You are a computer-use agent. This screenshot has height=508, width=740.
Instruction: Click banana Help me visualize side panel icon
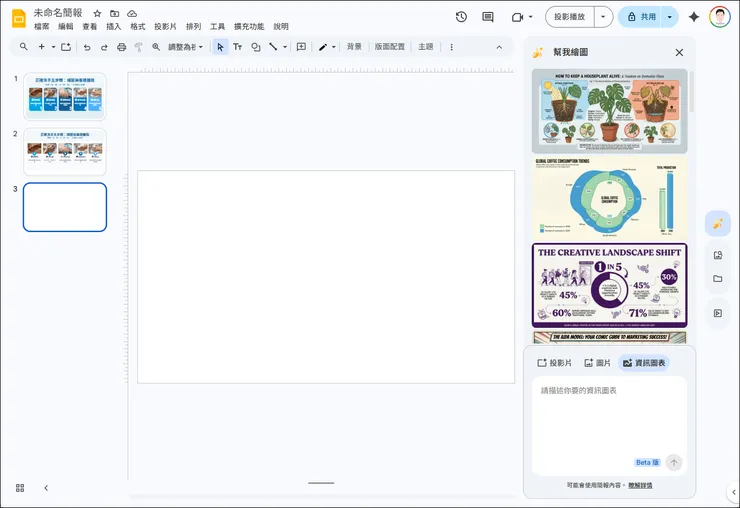[718, 223]
